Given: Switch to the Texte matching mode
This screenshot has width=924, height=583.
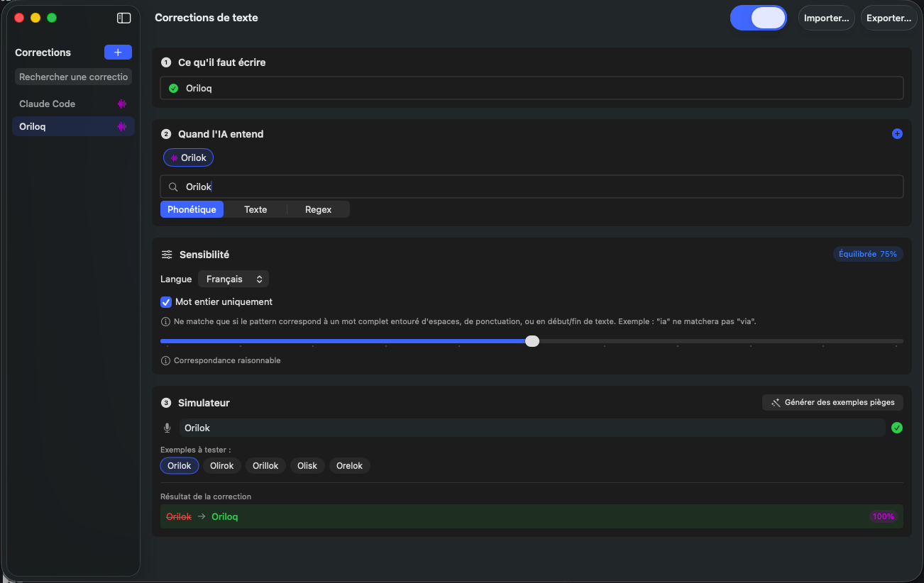Looking at the screenshot, I should pyautogui.click(x=255, y=209).
